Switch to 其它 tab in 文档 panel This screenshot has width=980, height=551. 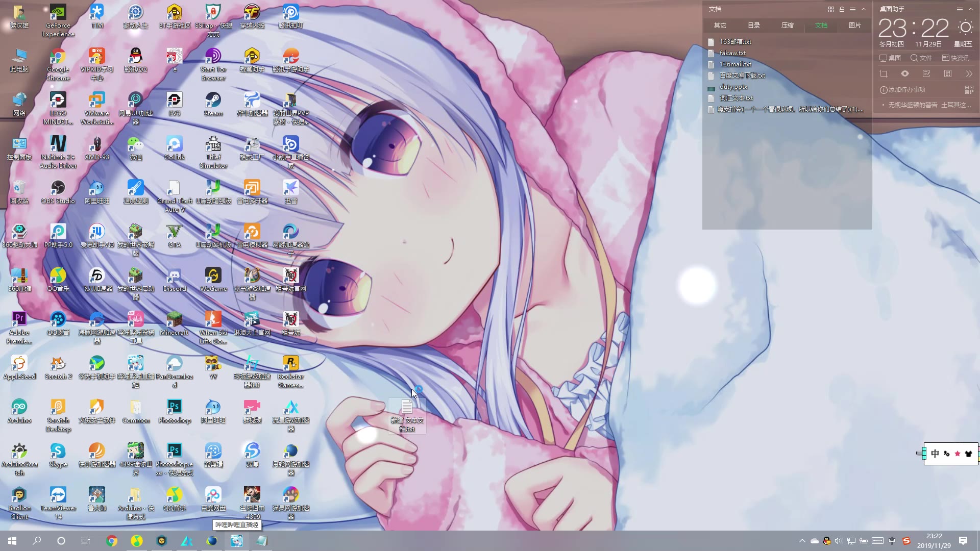point(720,26)
